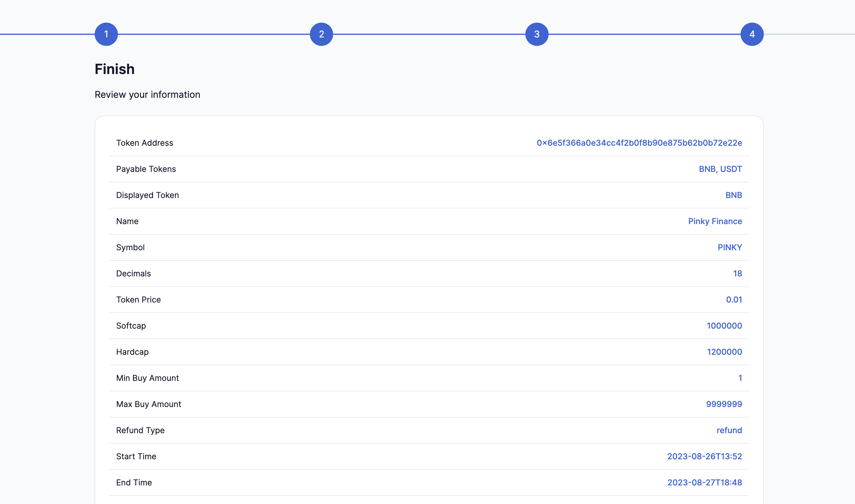The height and width of the screenshot is (504, 855).
Task: Click the Review your information text
Action: pos(148,95)
